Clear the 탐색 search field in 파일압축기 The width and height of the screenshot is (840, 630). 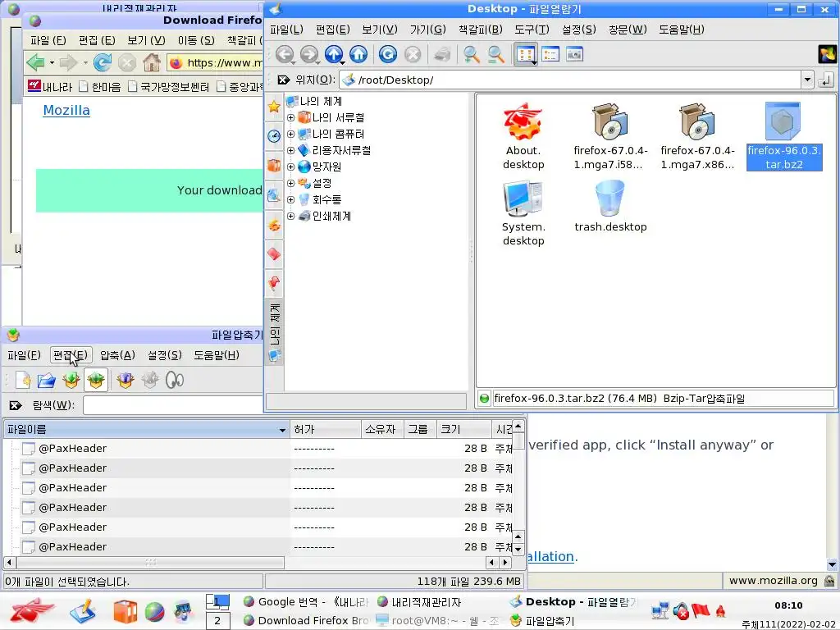click(x=16, y=405)
